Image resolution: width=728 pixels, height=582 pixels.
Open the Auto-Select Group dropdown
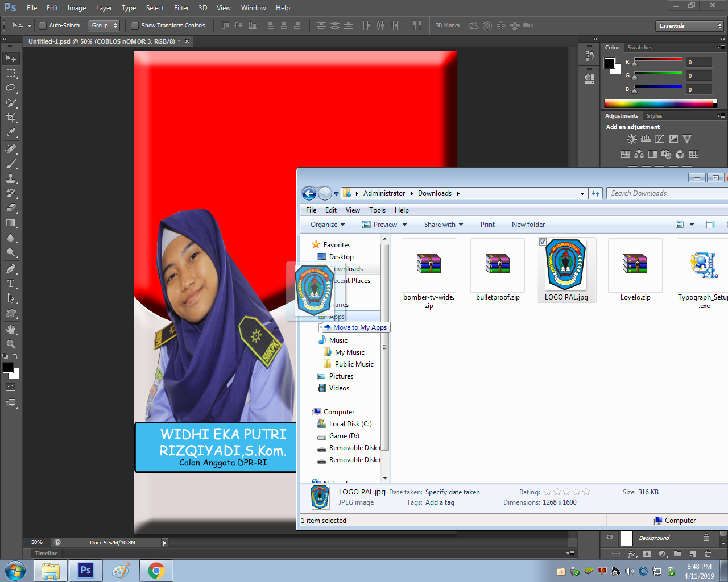105,26
